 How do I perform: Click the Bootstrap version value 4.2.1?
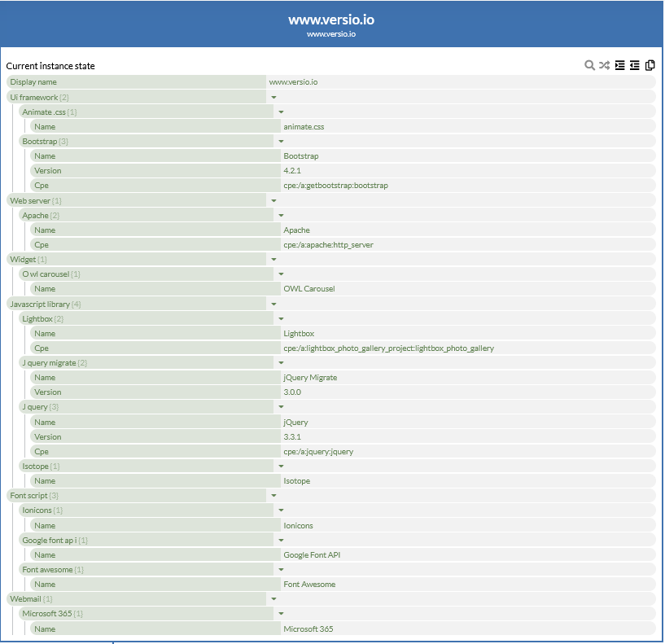point(292,170)
